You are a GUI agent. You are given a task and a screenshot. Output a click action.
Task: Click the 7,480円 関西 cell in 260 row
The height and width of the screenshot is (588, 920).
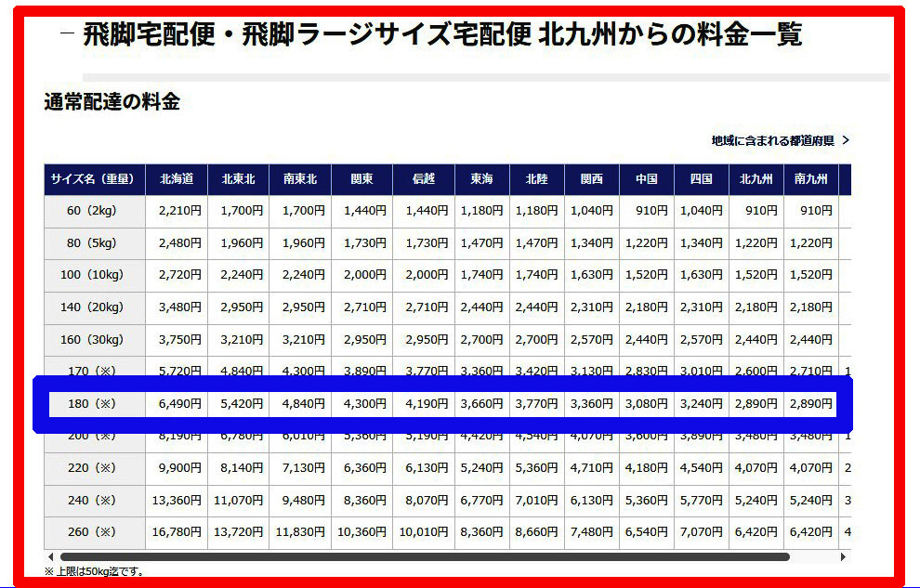click(591, 532)
